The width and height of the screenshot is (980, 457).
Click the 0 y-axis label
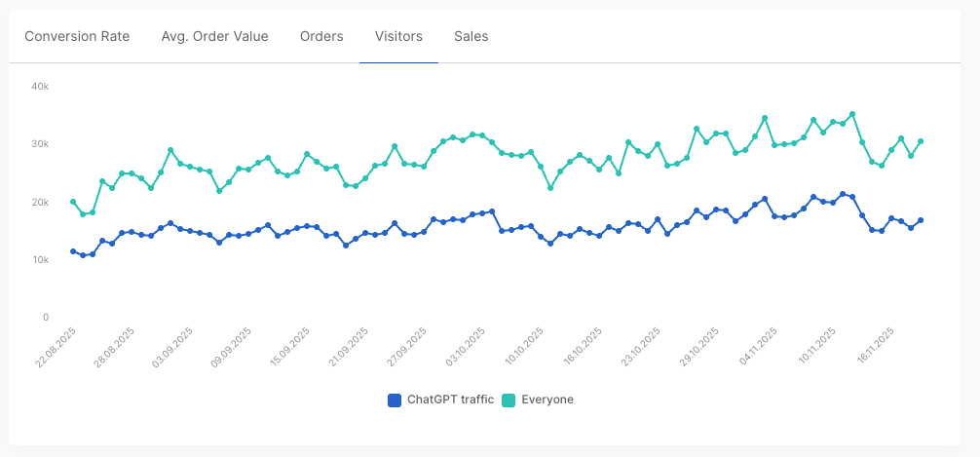[46, 318]
